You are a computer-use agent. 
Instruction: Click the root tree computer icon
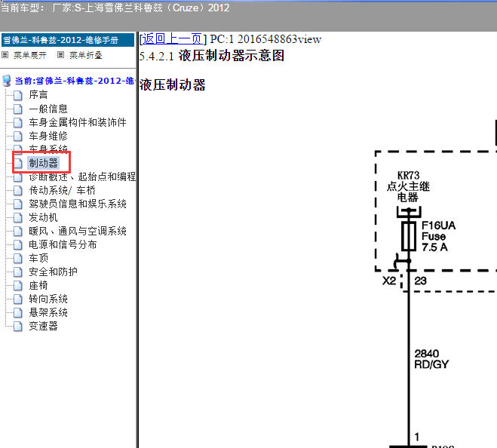coord(7,81)
